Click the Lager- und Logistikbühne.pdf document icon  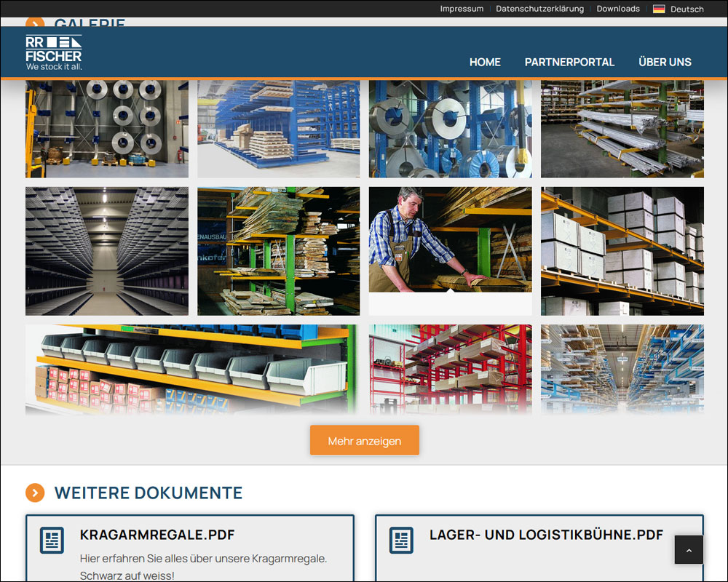pos(401,541)
